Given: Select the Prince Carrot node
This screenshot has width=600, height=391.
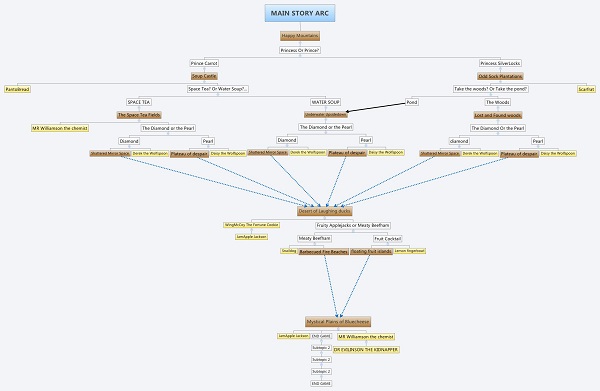Looking at the screenshot, I should (204, 63).
